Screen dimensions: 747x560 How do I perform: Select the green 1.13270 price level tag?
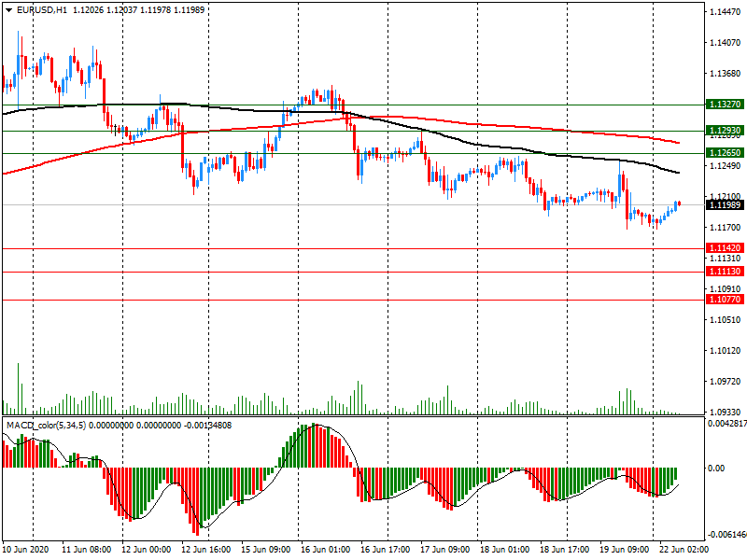[x=725, y=105]
